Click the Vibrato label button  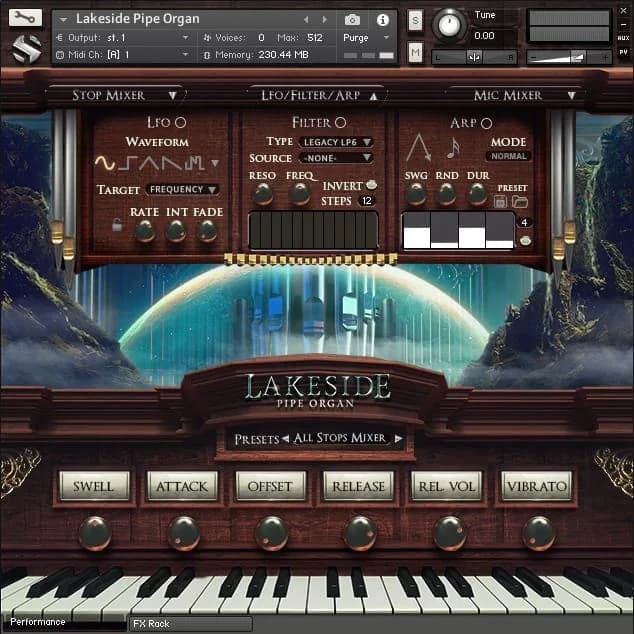tap(537, 486)
